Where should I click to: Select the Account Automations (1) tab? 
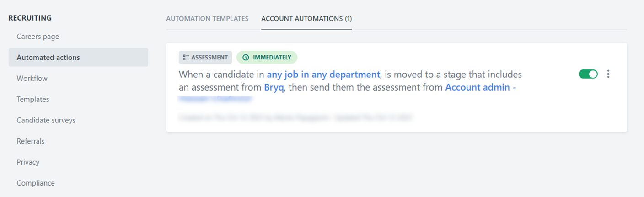(306, 19)
